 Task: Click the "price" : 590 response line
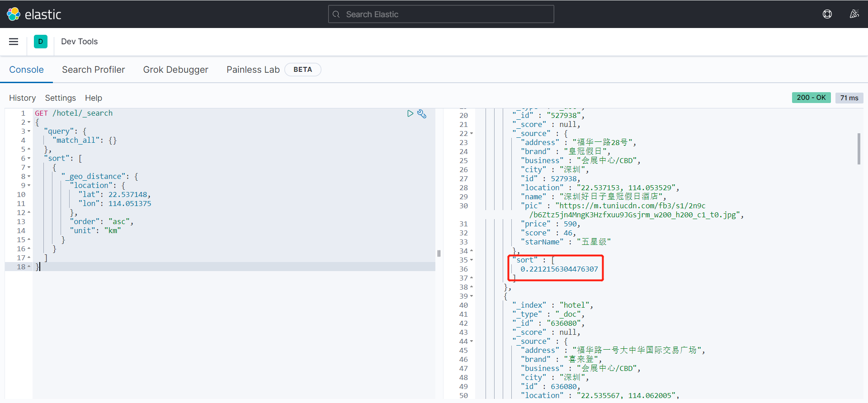click(x=551, y=224)
